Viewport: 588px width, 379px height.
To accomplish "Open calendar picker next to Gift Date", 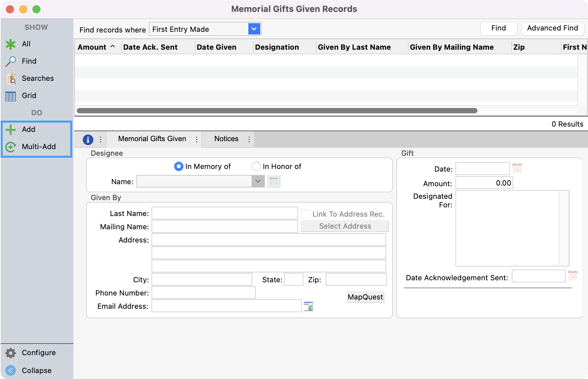I will (517, 169).
